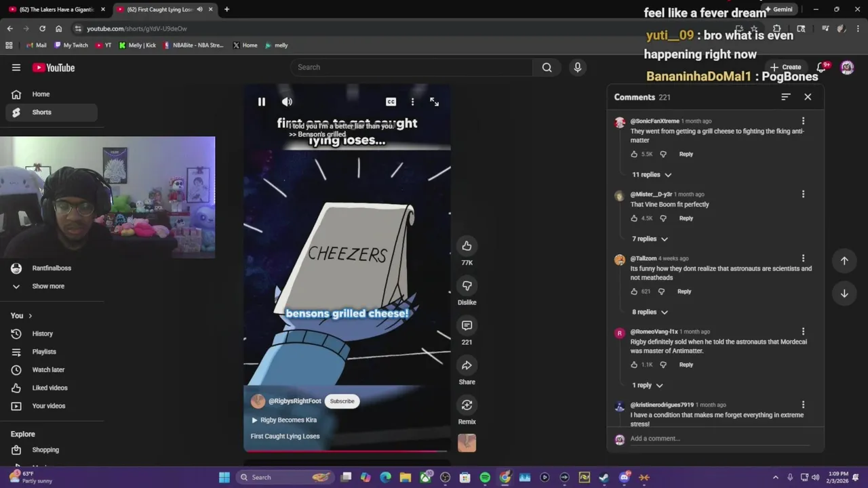Reload the page
Screen dimensions: 868x488
42,28
